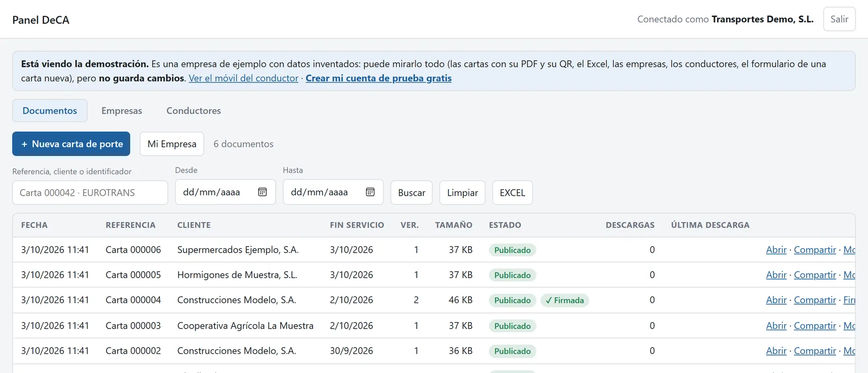868x373 pixels.
Task: Share Carta 000004 via Compartir link
Action: pos(815,300)
